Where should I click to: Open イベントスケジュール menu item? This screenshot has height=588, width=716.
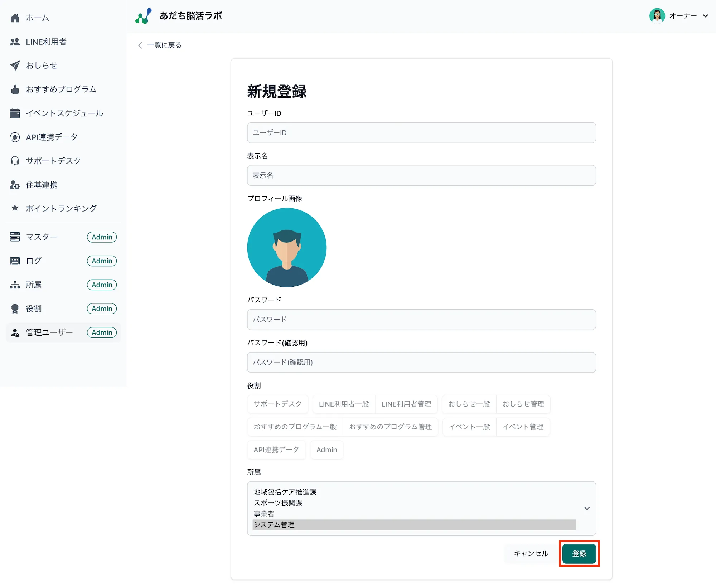click(x=63, y=113)
